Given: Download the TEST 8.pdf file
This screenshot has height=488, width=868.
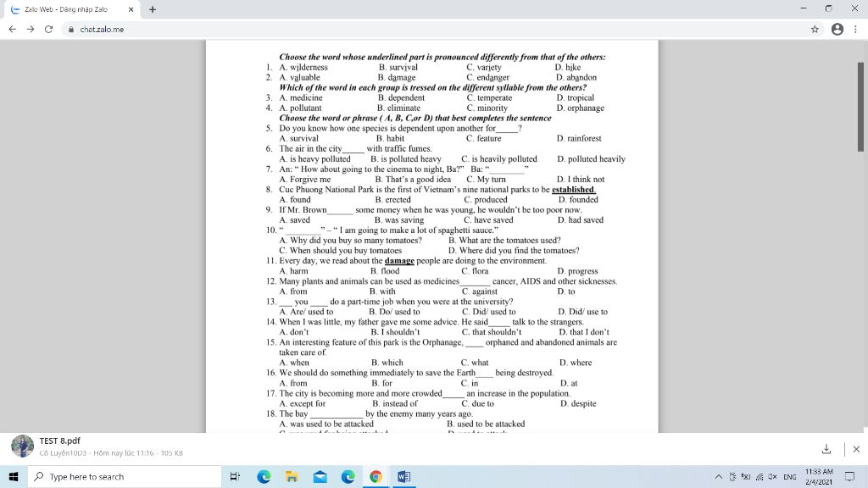Looking at the screenshot, I should [x=826, y=449].
